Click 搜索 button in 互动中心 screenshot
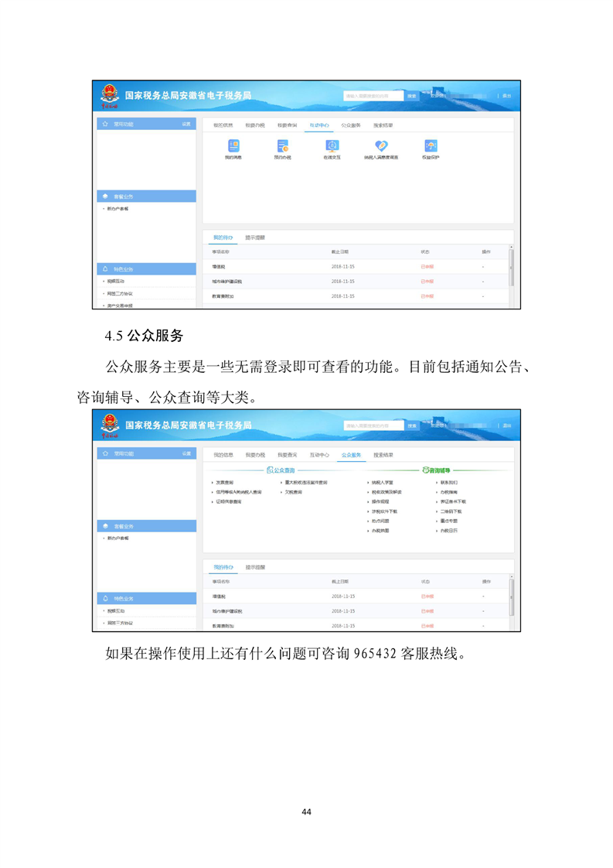Viewport: 613px width, 868px height. 411,96
